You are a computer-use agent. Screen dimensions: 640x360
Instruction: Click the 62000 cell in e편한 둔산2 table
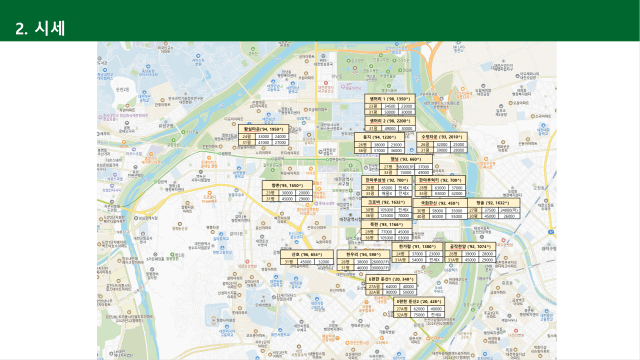(418, 309)
